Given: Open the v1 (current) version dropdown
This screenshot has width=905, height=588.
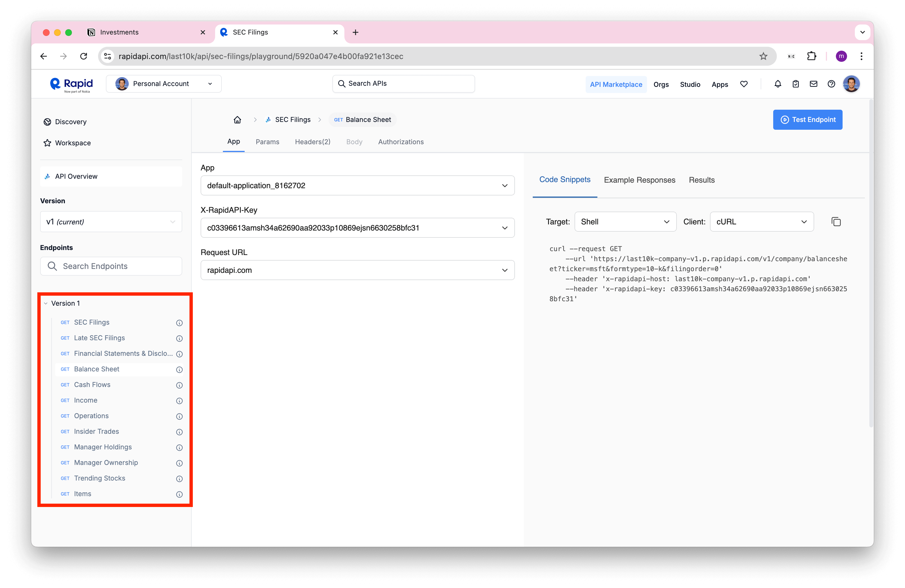Looking at the screenshot, I should click(x=111, y=221).
